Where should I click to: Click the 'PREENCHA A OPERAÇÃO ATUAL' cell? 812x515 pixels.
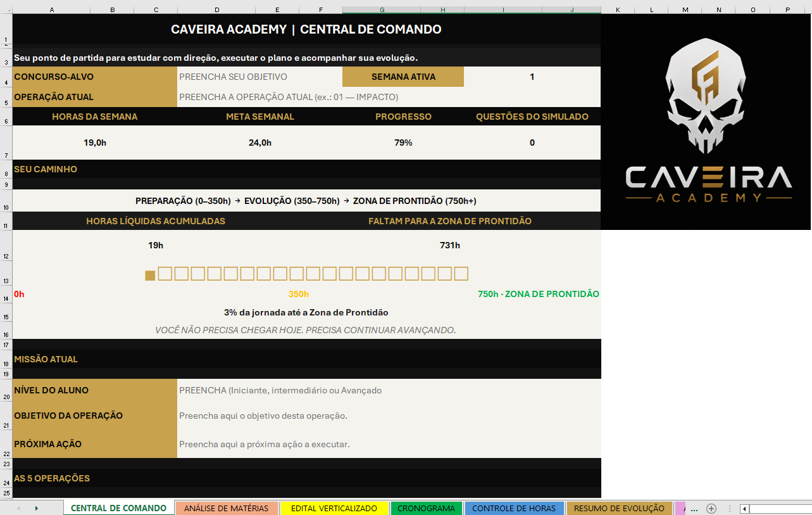389,97
